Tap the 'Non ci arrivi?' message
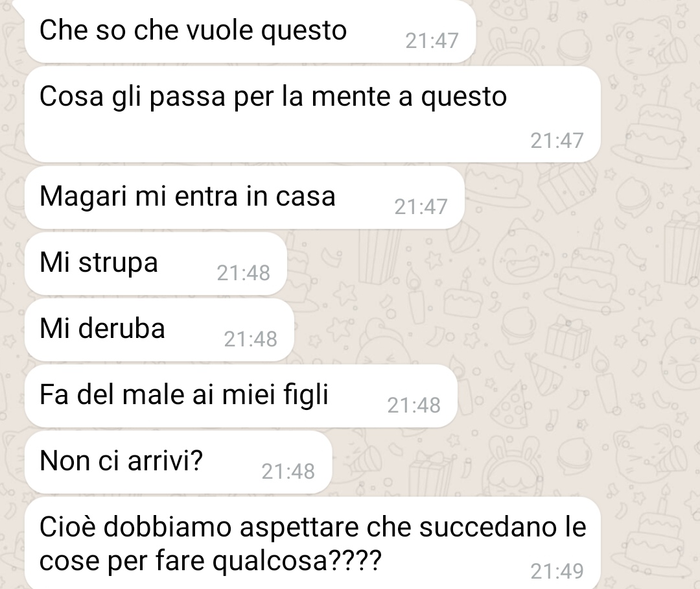This screenshot has height=589, width=700. (x=178, y=462)
